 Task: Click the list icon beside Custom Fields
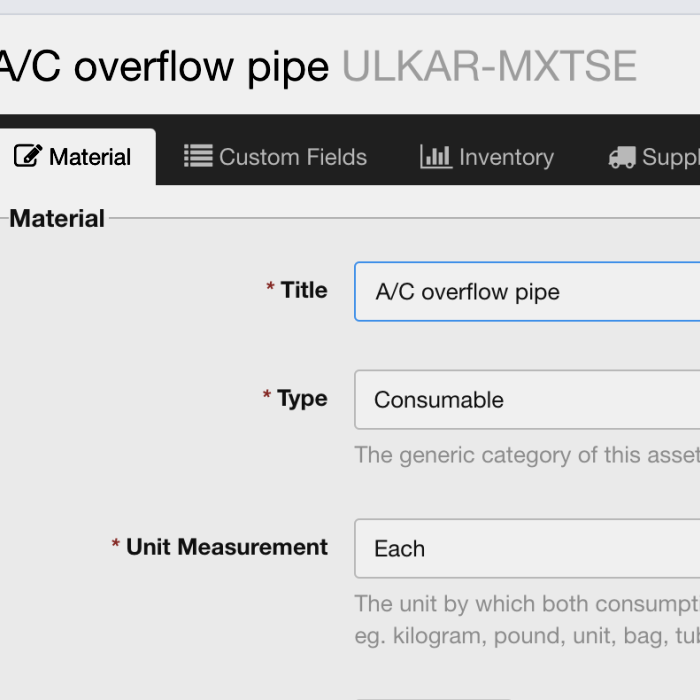198,157
